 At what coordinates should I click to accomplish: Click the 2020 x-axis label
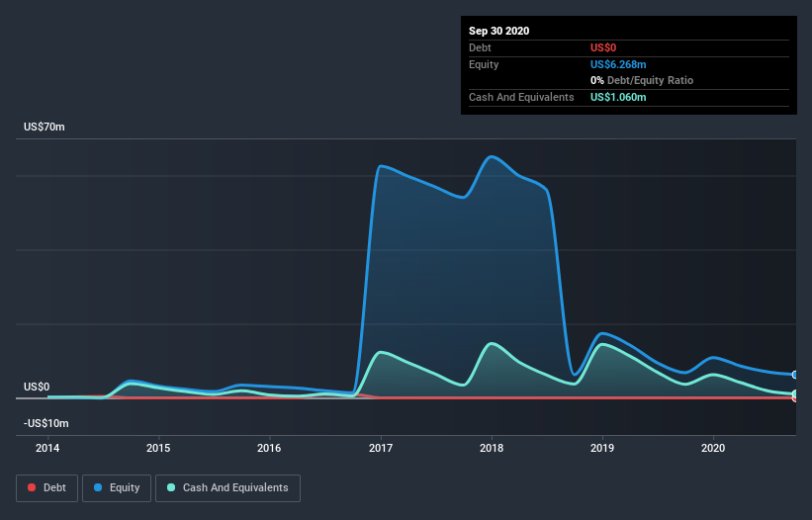[x=713, y=448]
